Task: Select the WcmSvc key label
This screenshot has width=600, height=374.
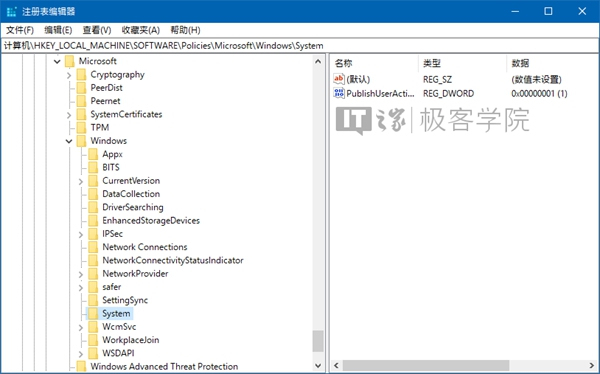Action: pos(119,327)
